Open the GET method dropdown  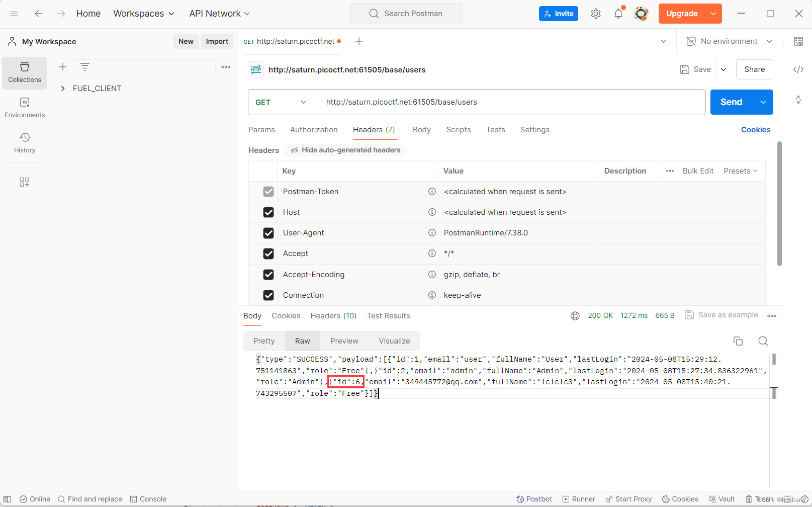tap(281, 102)
